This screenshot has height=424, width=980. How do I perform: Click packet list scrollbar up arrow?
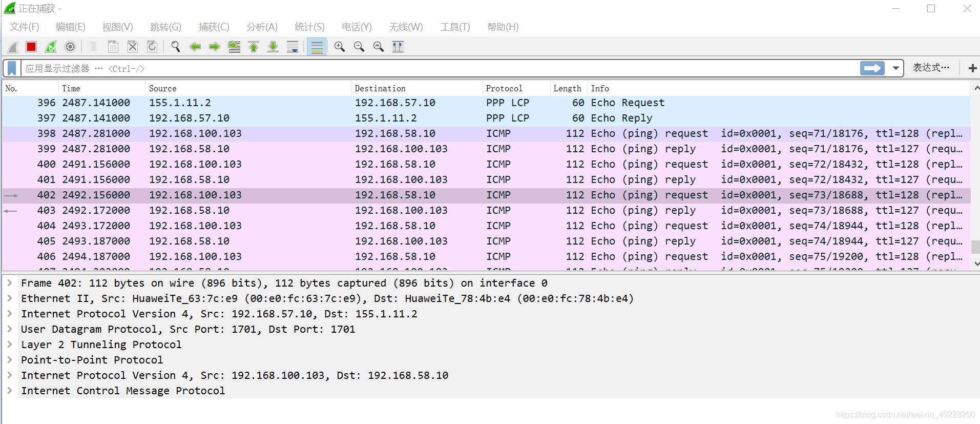pyautogui.click(x=976, y=88)
